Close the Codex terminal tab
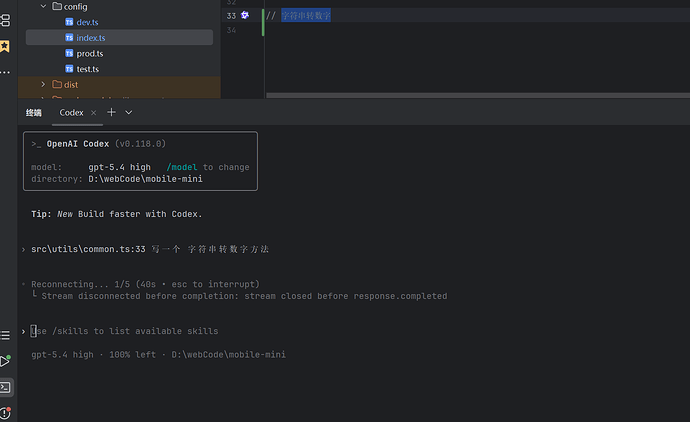The width and height of the screenshot is (690, 422). point(93,113)
